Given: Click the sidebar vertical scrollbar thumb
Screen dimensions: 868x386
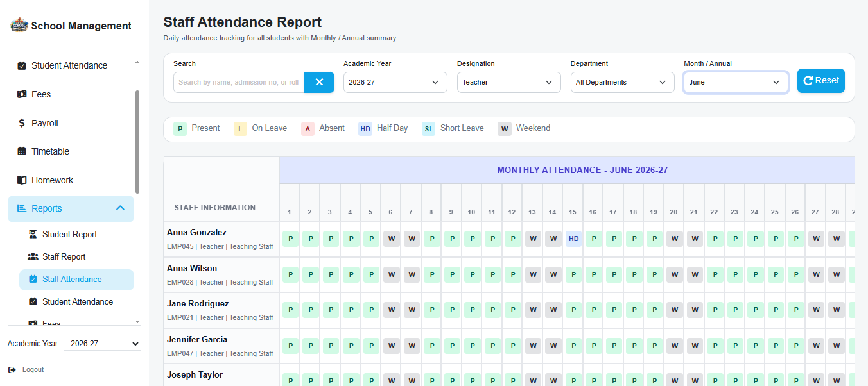Looking at the screenshot, I should (137, 141).
